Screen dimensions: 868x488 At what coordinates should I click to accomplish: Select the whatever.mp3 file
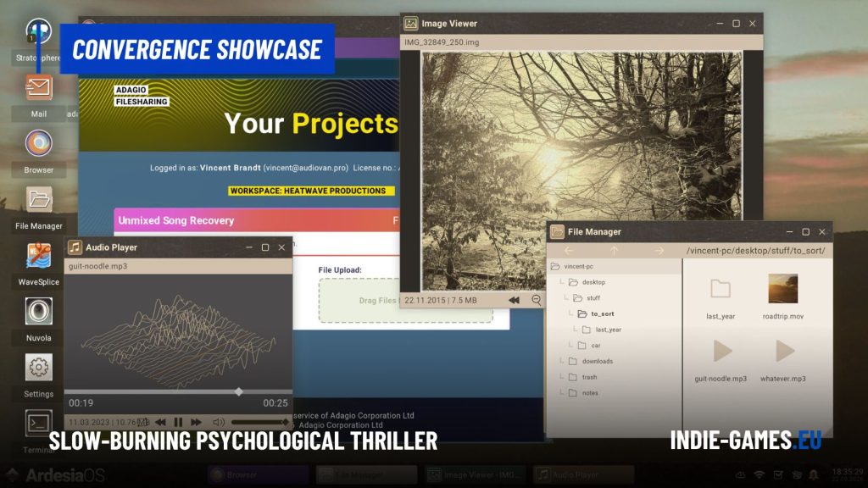[782, 359]
